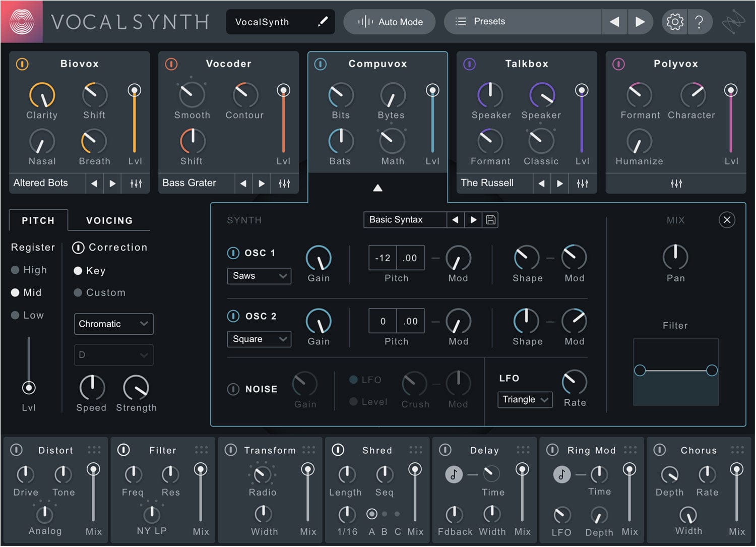Toggle the Distort effect power
This screenshot has width=756, height=547.
[16, 449]
